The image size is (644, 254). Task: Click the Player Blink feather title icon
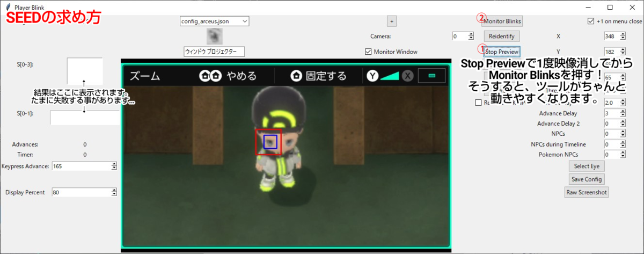[8, 7]
